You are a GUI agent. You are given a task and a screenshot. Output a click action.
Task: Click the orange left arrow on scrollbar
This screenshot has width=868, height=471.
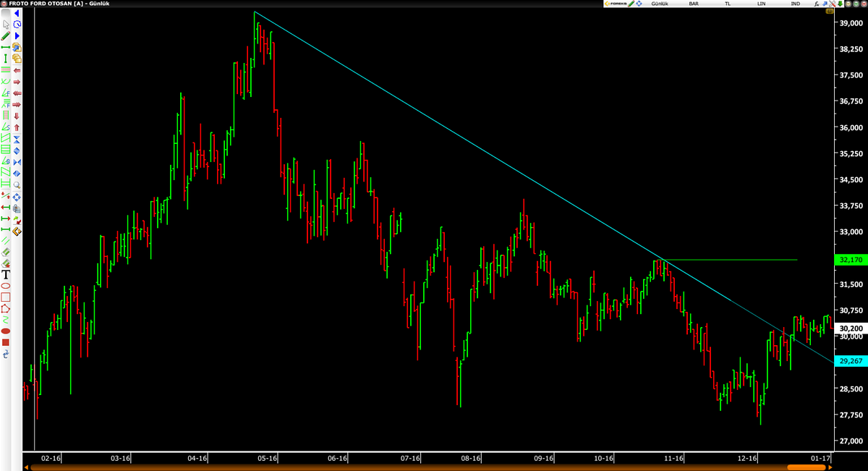27,467
